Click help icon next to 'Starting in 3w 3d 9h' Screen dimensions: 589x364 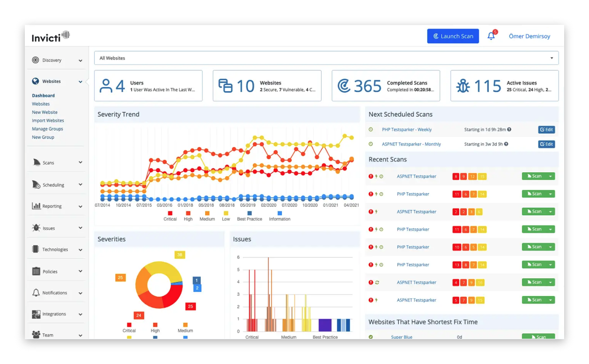506,144
